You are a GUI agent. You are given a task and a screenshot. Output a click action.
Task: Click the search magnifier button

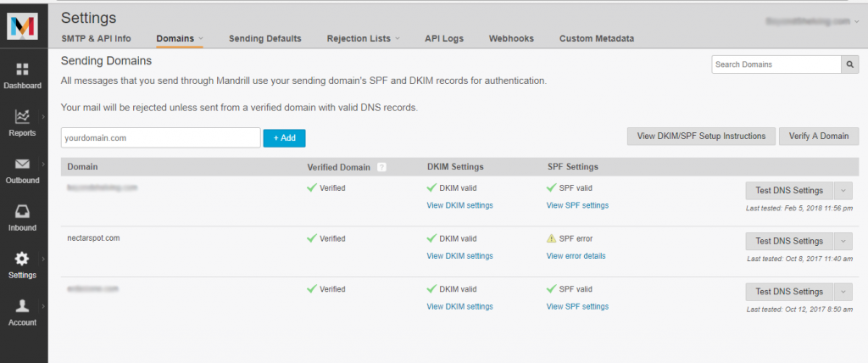click(x=849, y=64)
